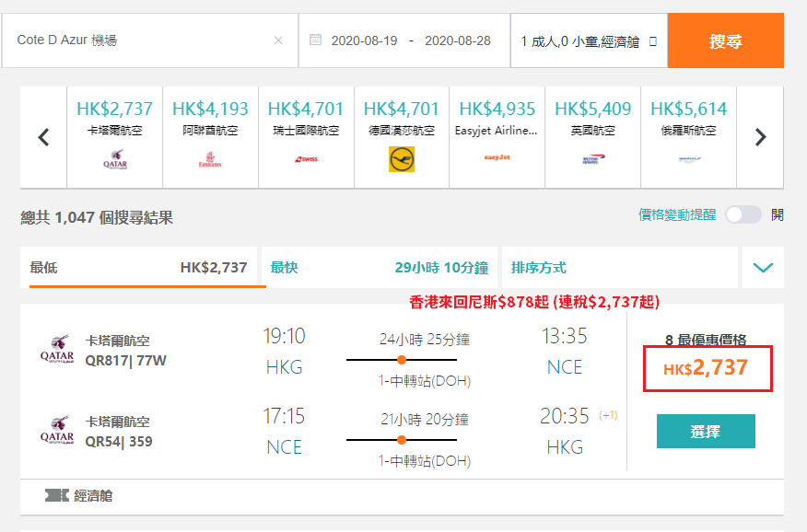Select the 最低 HK$2,737 tab
807x532 pixels.
[x=138, y=267]
